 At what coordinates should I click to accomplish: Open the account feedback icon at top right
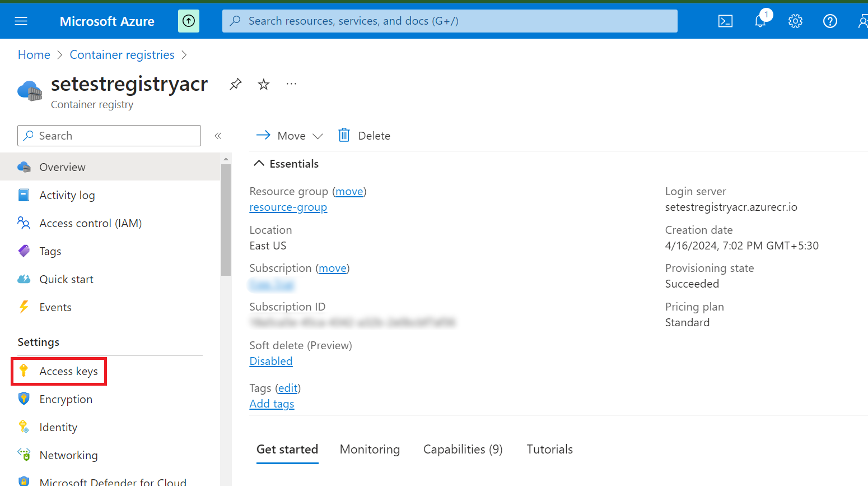click(x=863, y=21)
